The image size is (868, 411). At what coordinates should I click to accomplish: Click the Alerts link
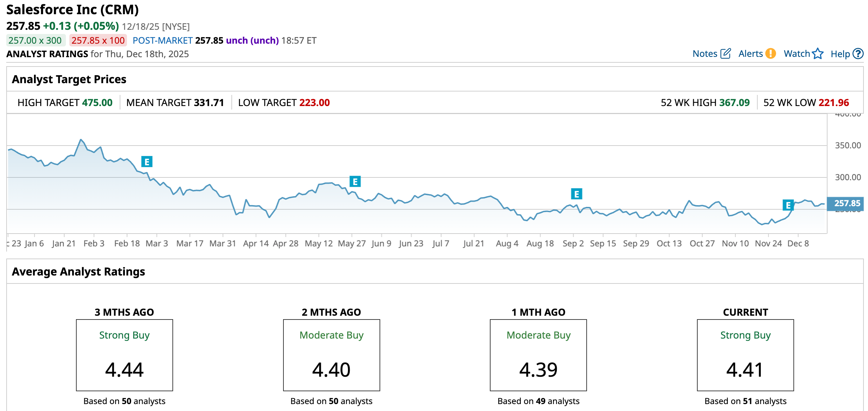point(750,54)
